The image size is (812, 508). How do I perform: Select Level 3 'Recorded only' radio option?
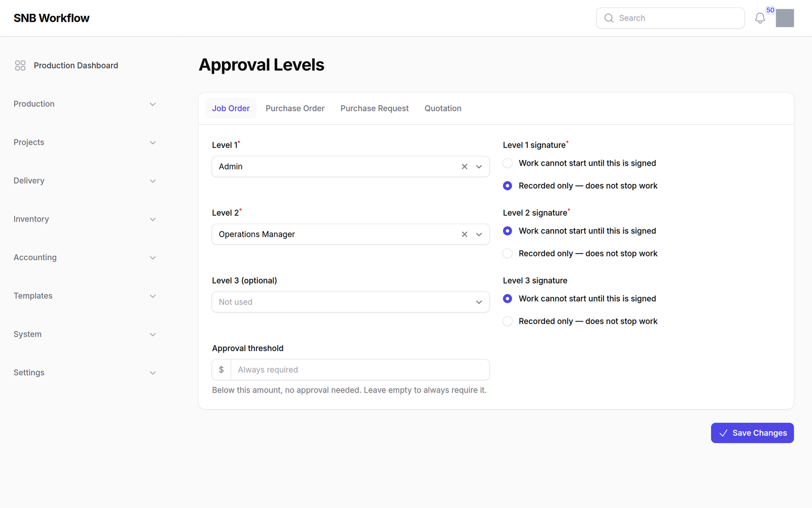click(x=507, y=321)
